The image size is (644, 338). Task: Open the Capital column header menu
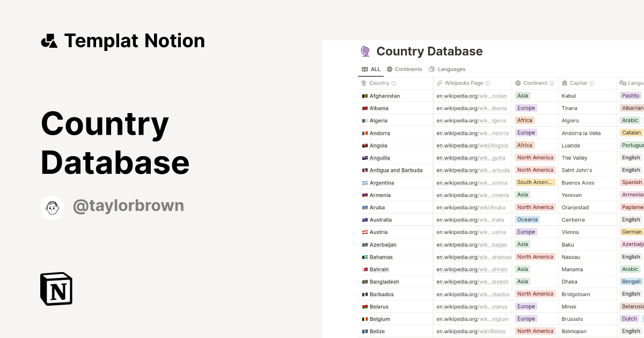[x=580, y=83]
